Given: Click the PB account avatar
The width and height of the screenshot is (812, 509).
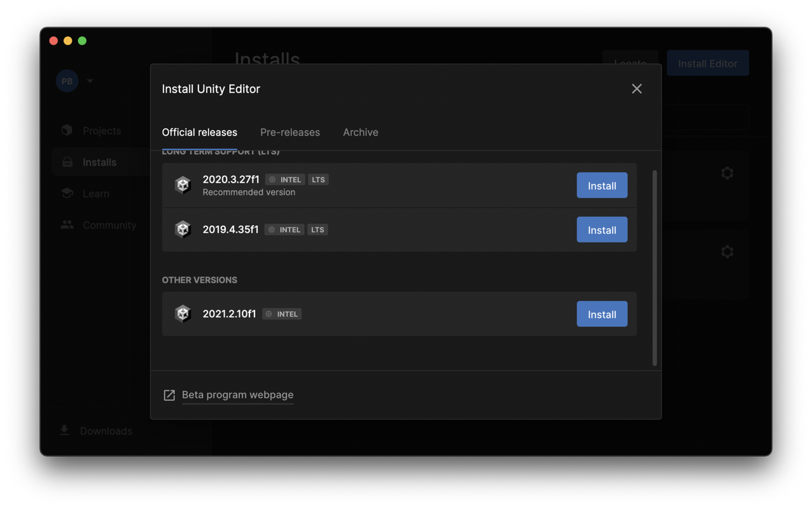Looking at the screenshot, I should (67, 81).
